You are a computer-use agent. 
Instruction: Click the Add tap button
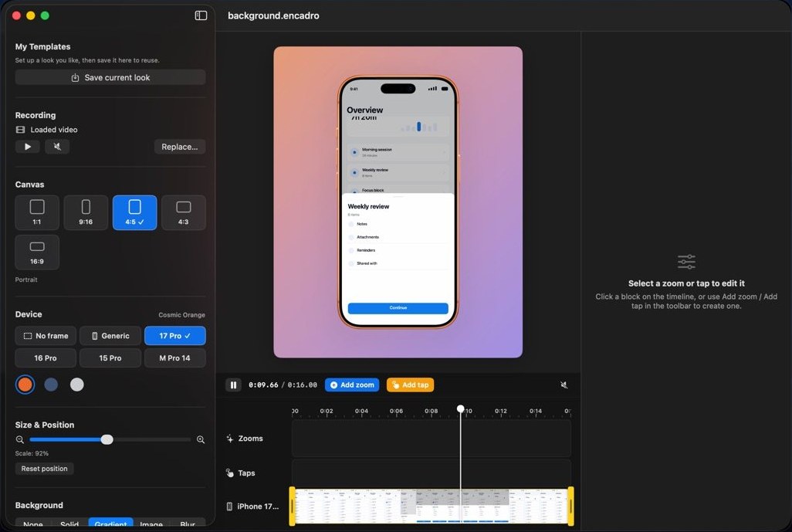click(x=410, y=385)
